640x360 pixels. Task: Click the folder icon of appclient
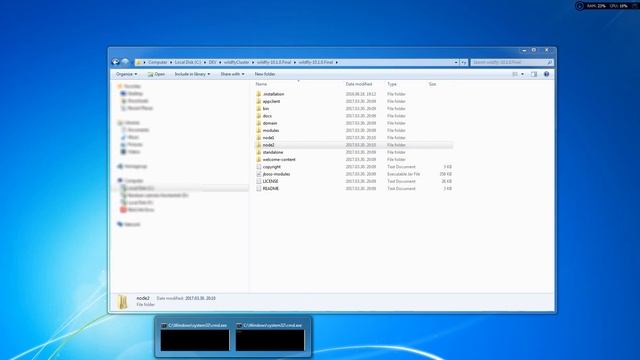[258, 101]
